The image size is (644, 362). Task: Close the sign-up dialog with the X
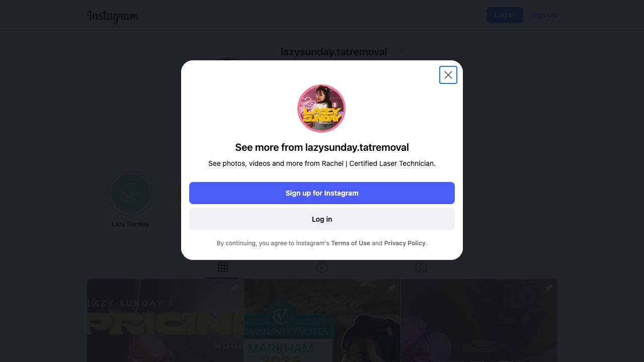tap(448, 75)
